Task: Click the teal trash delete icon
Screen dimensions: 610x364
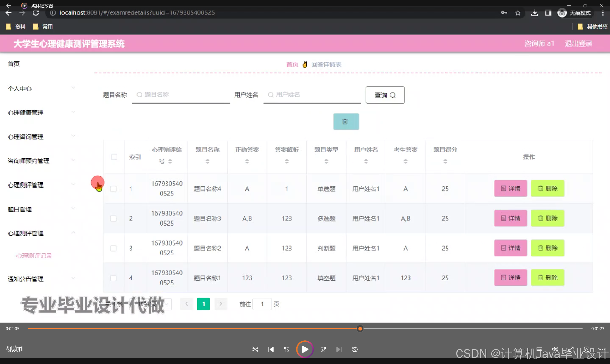Action: (346, 121)
